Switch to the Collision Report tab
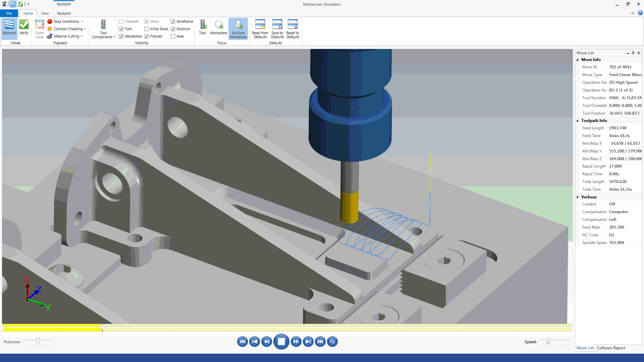This screenshot has height=362, width=644. 611,348
